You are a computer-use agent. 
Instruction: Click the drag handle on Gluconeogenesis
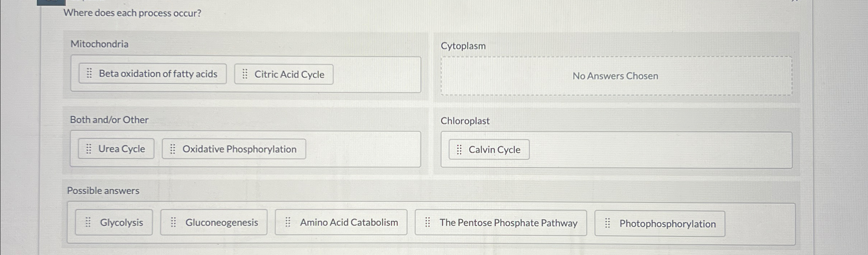point(174,222)
